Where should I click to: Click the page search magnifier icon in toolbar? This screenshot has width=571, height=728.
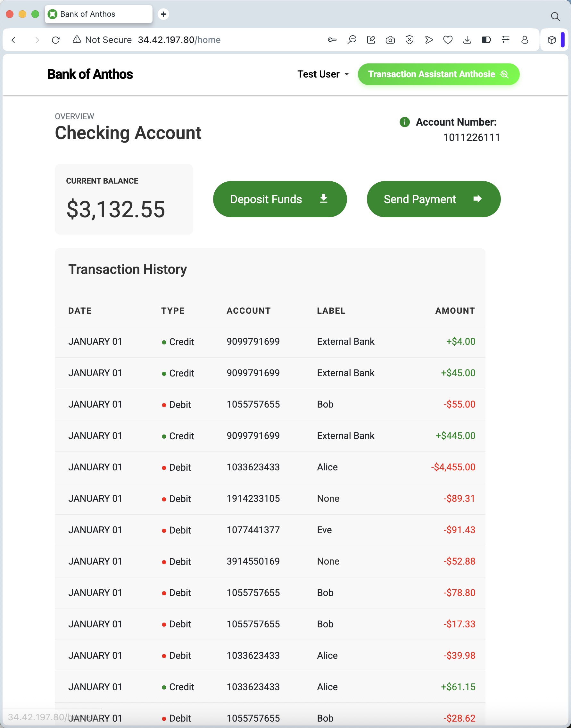click(352, 40)
